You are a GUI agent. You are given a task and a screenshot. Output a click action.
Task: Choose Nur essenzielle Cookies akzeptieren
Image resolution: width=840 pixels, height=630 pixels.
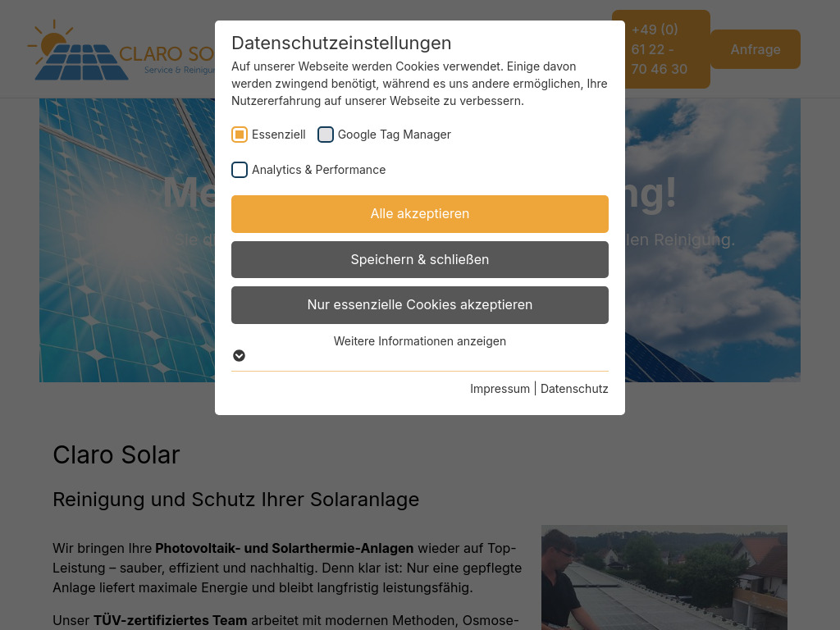(x=419, y=304)
